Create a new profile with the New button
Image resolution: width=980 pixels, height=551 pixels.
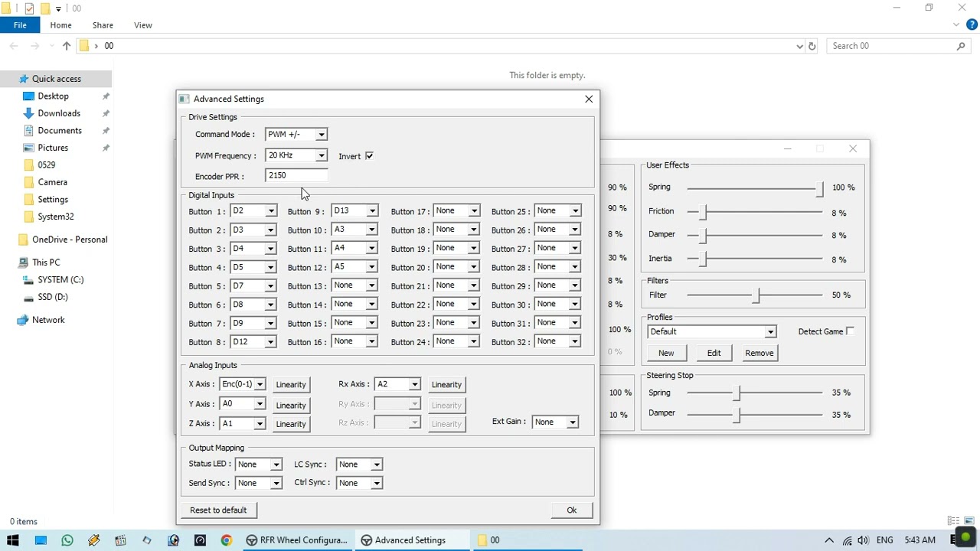tap(665, 353)
